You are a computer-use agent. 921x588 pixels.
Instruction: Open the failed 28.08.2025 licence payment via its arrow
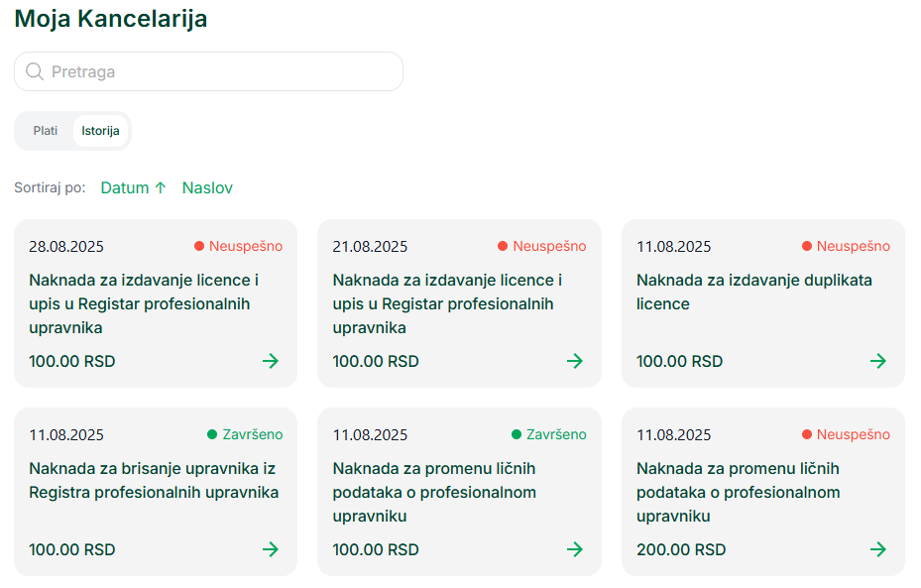(x=271, y=361)
